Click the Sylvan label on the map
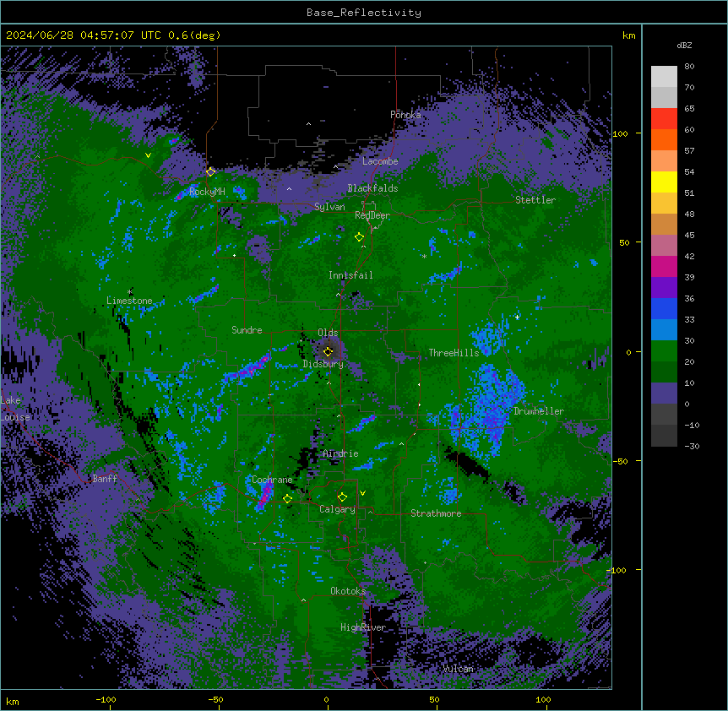Viewport: 728px width, 711px height. [x=329, y=207]
